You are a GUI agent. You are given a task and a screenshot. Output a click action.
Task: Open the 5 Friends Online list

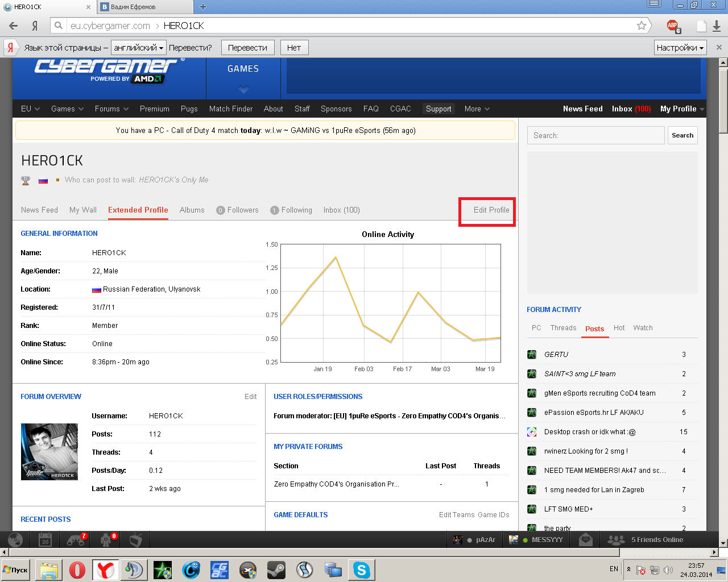646,540
